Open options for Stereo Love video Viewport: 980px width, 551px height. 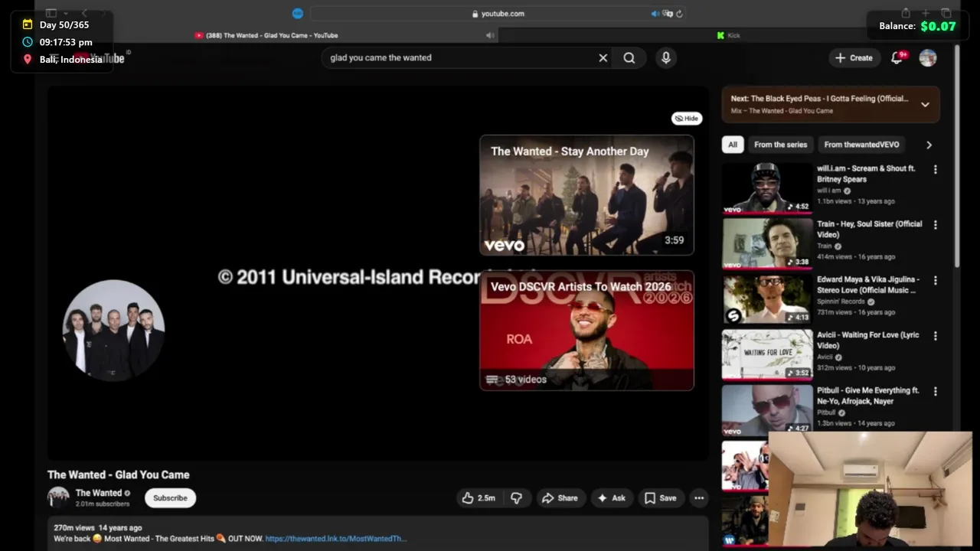[935, 281]
